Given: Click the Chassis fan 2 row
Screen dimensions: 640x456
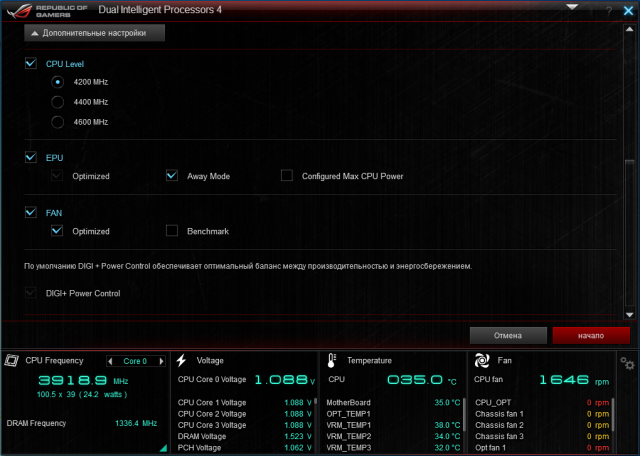Looking at the screenshot, I should (x=542, y=425).
